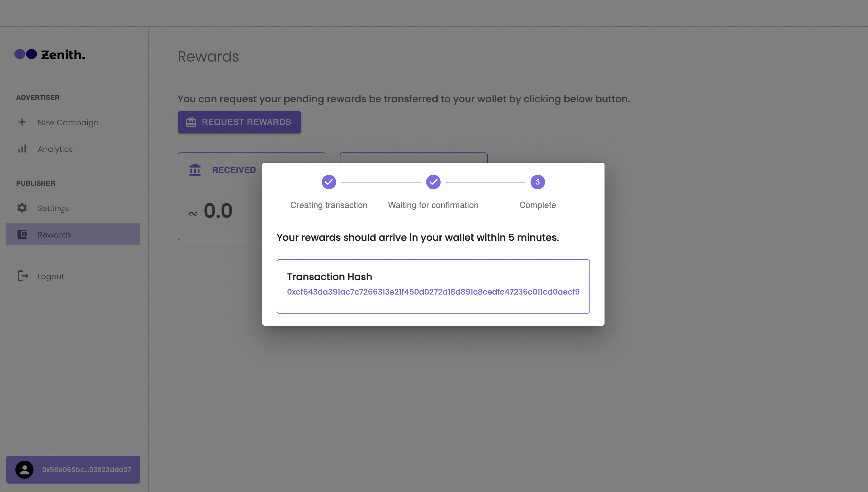Image resolution: width=868 pixels, height=492 pixels.
Task: Click the bank icon on Received card
Action: pyautogui.click(x=195, y=170)
